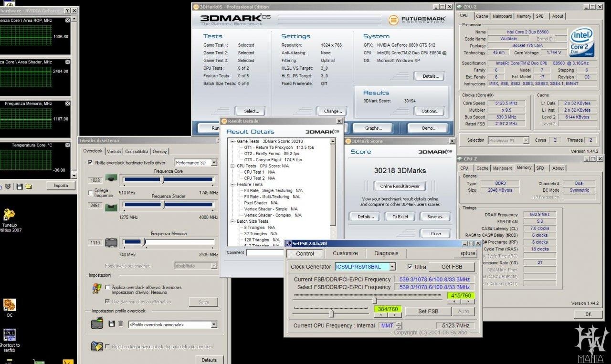Click the yellow folder icon in hardware monitor
Image resolution: width=611 pixels, height=364 pixels.
tap(28, 186)
